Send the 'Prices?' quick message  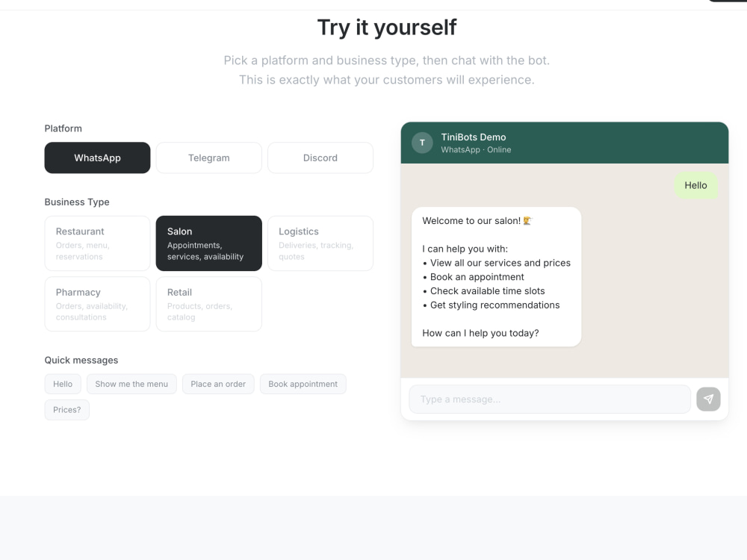click(66, 409)
